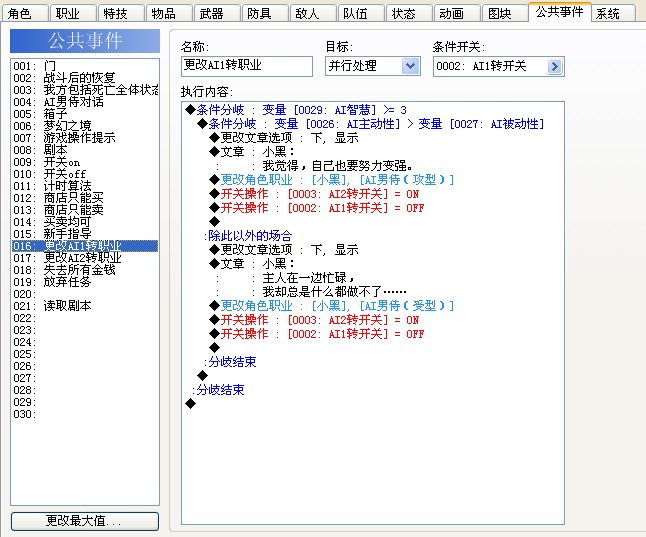The width and height of the screenshot is (646, 537).
Task: Open the 图块 tab
Action: click(x=505, y=13)
